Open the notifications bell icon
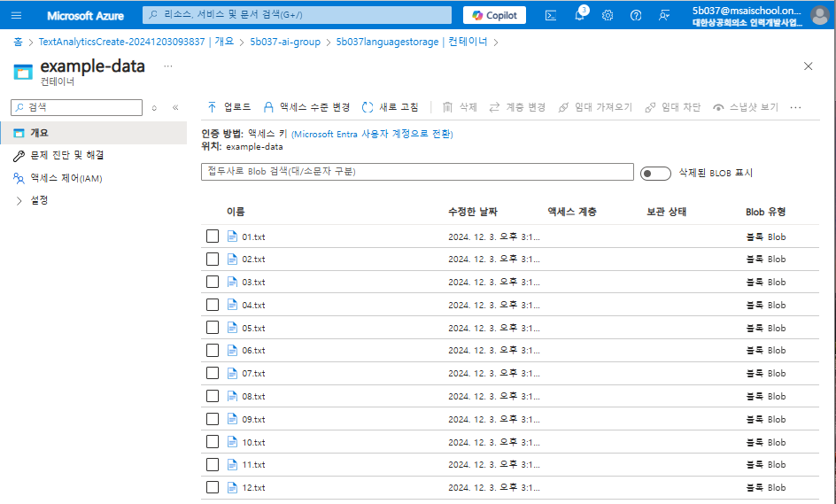The height and width of the screenshot is (504, 836). point(579,15)
